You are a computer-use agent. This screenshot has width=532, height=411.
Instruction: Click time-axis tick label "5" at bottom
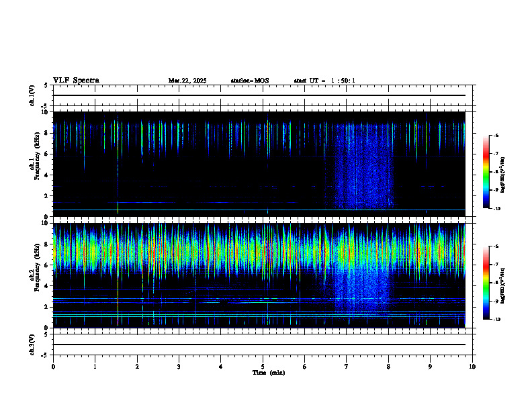(x=263, y=367)
